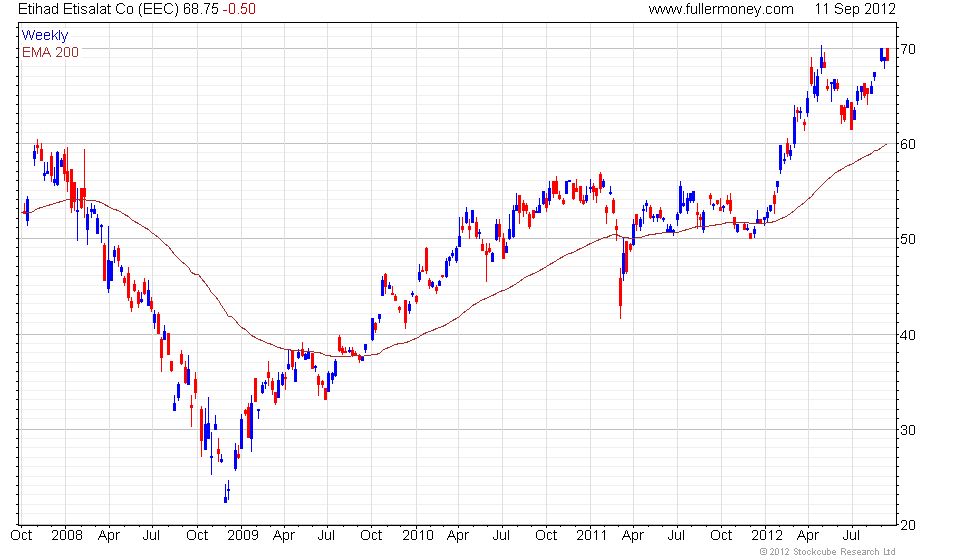Click the last price value 68.75
The height and width of the screenshot is (560, 980).
(201, 9)
